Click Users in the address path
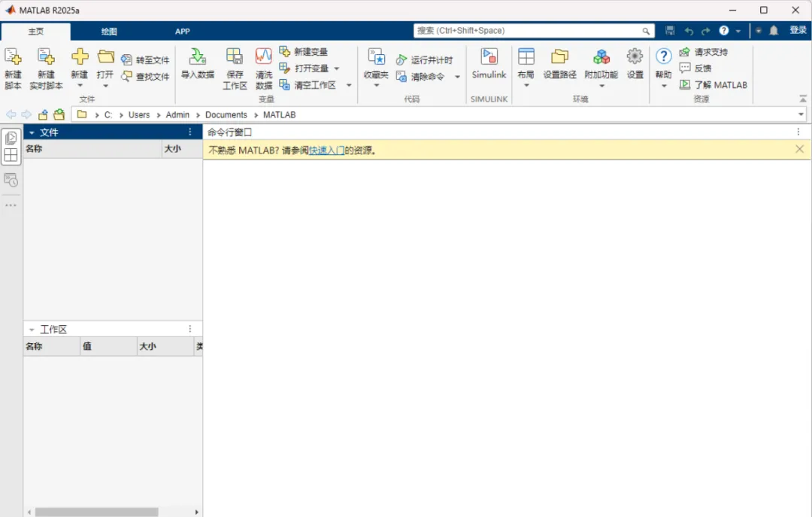 coord(139,114)
